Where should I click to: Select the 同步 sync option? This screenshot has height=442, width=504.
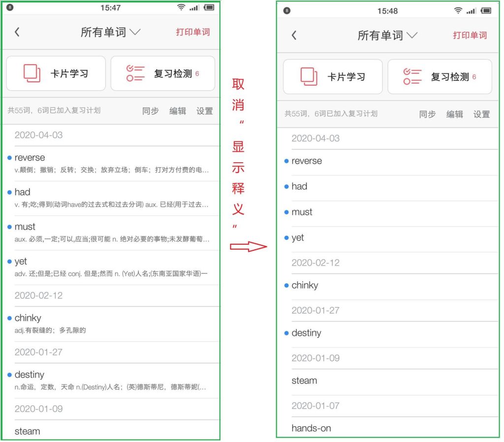pyautogui.click(x=150, y=111)
